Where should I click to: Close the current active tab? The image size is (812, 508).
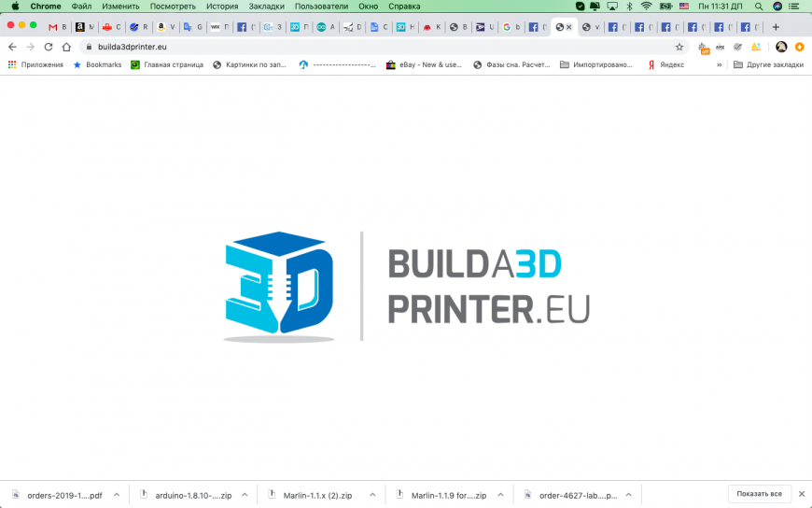point(569,27)
